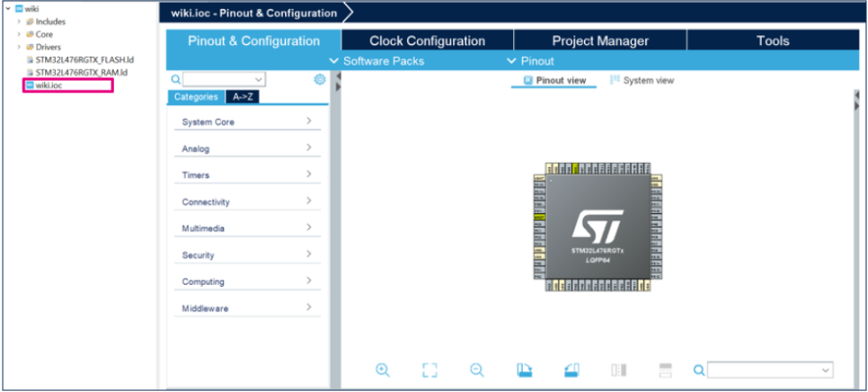868x392 pixels.
Task: Switch to the A->Z sorted tab
Action: tap(243, 97)
